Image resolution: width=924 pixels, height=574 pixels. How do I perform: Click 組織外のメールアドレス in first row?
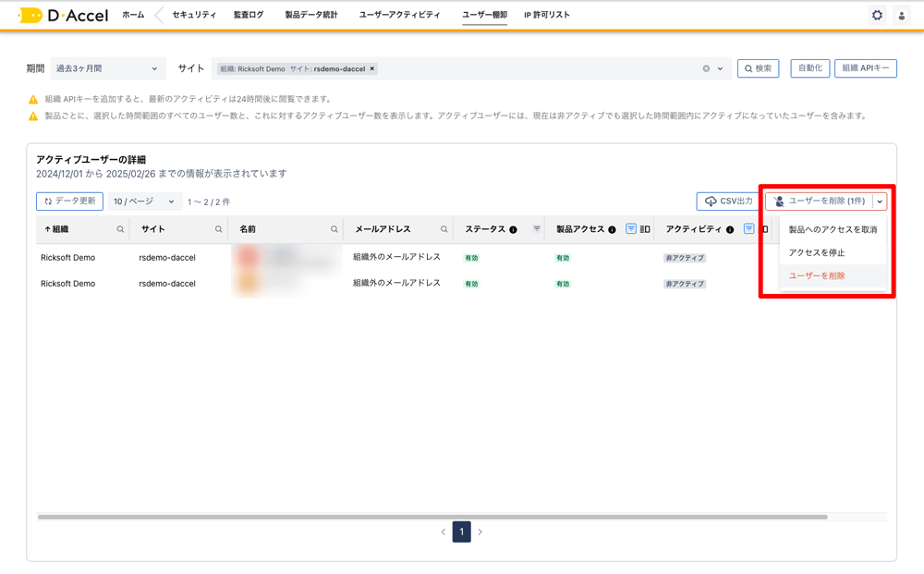(396, 257)
